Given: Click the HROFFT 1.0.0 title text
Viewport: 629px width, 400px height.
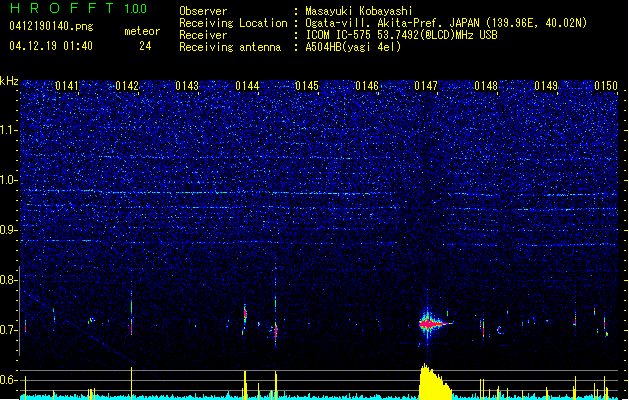Looking at the screenshot, I should point(79,8).
